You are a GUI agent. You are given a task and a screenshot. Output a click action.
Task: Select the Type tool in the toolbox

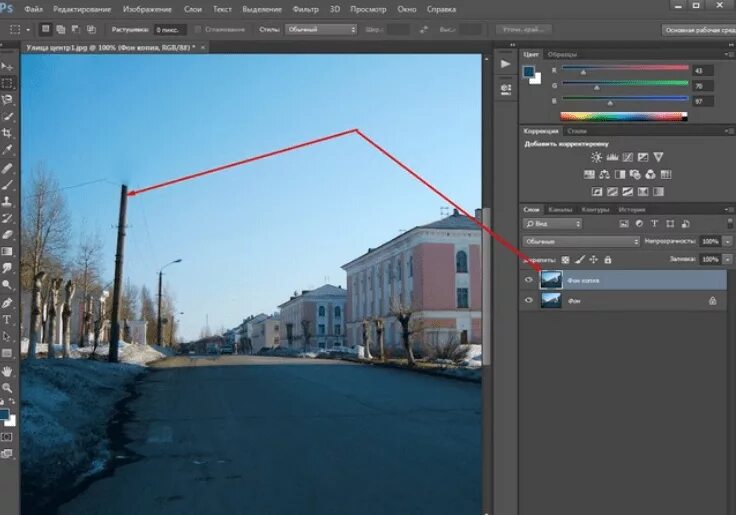(x=7, y=320)
